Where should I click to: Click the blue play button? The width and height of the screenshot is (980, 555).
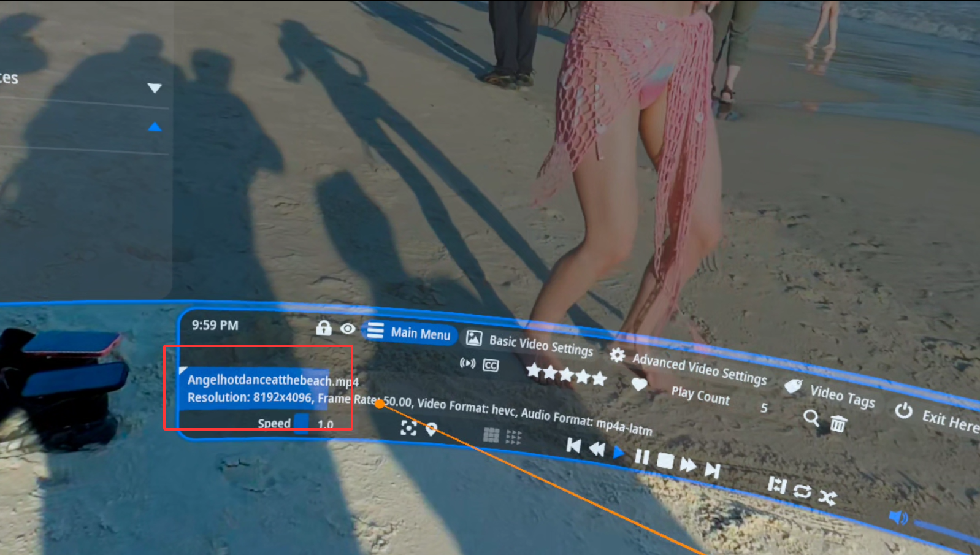pos(619,453)
